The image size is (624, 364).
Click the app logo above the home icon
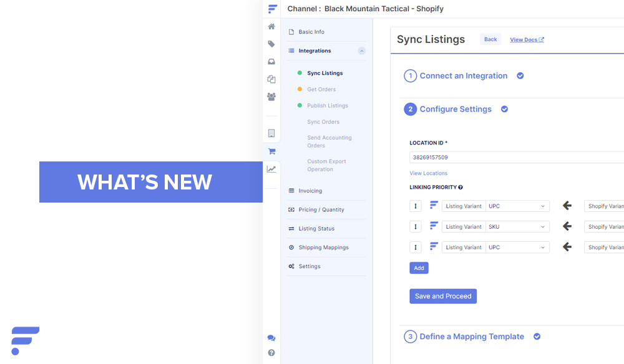[273, 9]
